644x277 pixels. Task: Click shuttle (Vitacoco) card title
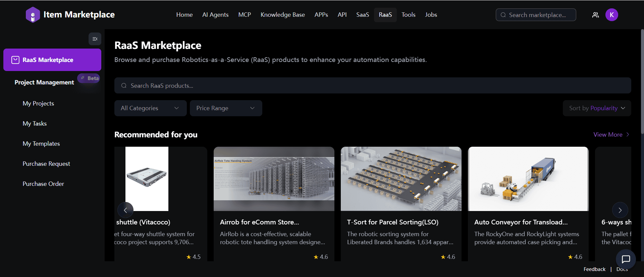click(x=143, y=222)
